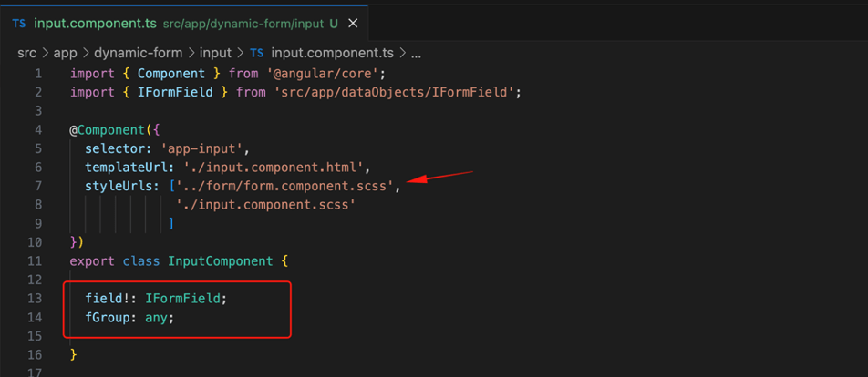Viewport: 868px width, 377px height.
Task: Close the input.component.ts tab
Action: [x=353, y=23]
